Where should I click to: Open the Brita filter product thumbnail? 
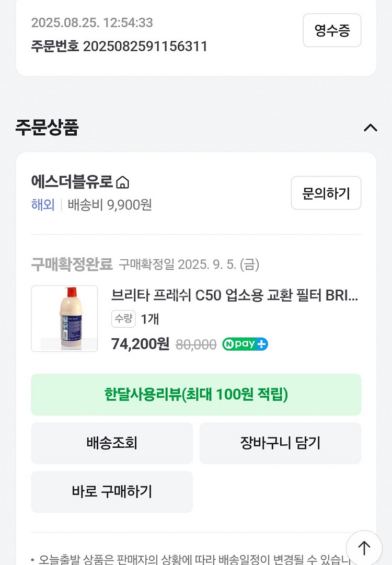(x=64, y=318)
